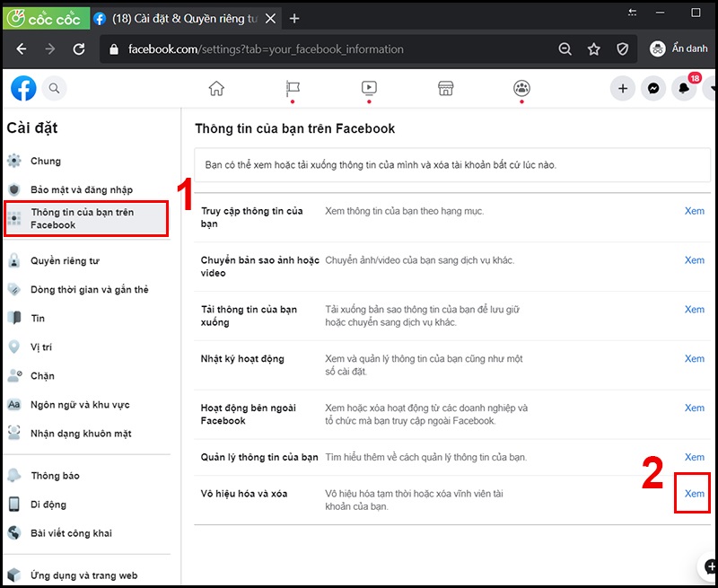Open the notifications bell with 18 alerts
This screenshot has height=588, width=718.
coord(682,89)
